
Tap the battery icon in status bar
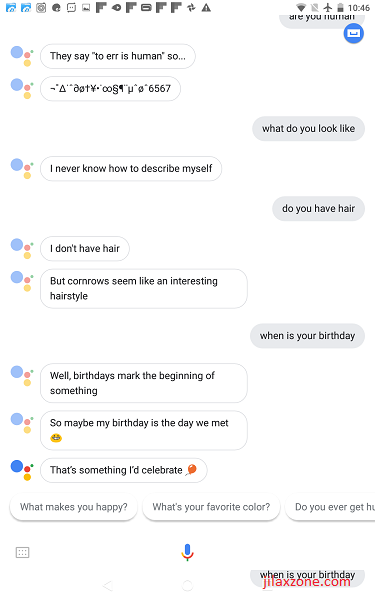(x=340, y=7)
